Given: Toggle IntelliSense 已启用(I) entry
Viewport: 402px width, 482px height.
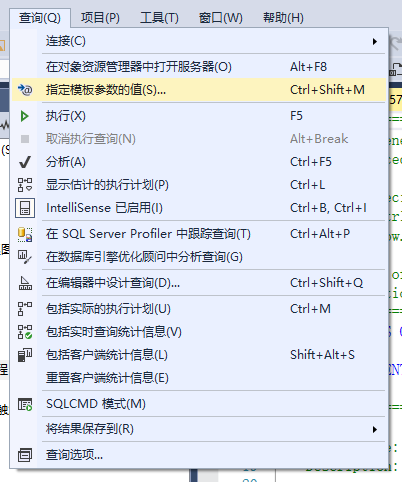Looking at the screenshot, I should point(199,208).
